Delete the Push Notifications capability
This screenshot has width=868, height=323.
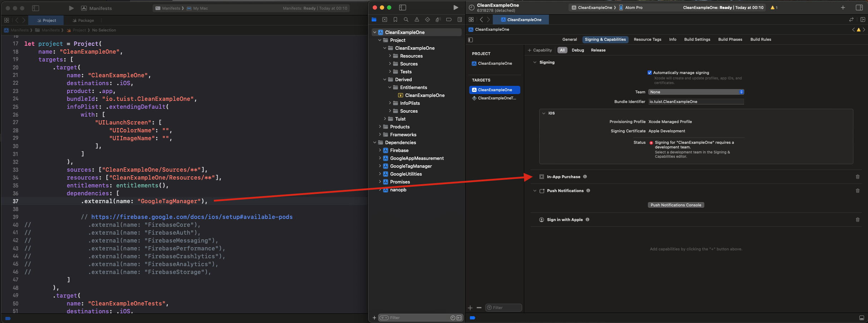coord(858,191)
